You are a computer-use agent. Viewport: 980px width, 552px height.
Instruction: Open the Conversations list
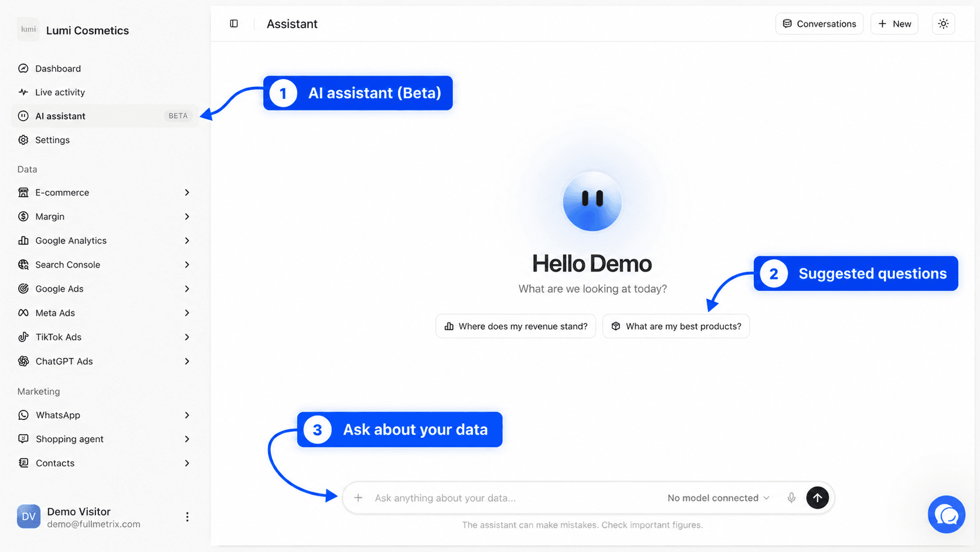819,23
